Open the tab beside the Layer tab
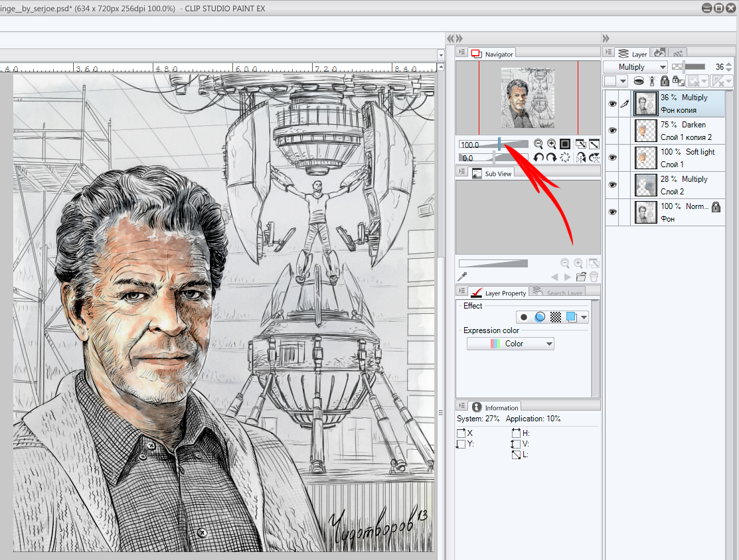This screenshot has height=560, width=739. [x=660, y=53]
